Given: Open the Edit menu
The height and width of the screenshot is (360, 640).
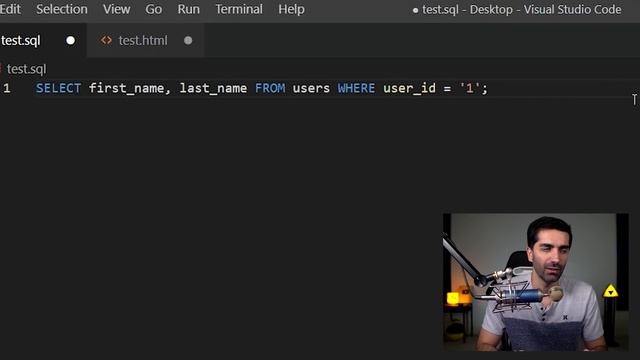Looking at the screenshot, I should click(x=10, y=9).
